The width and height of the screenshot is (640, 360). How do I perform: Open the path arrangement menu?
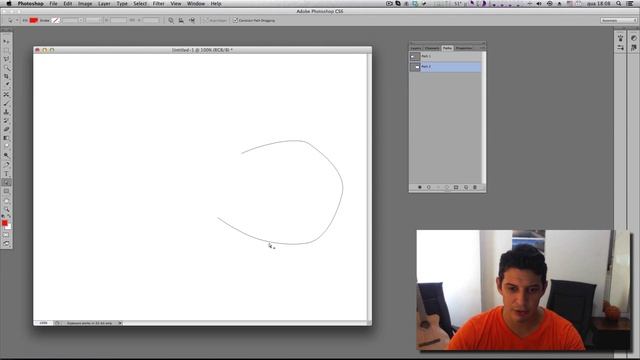(x=191, y=20)
